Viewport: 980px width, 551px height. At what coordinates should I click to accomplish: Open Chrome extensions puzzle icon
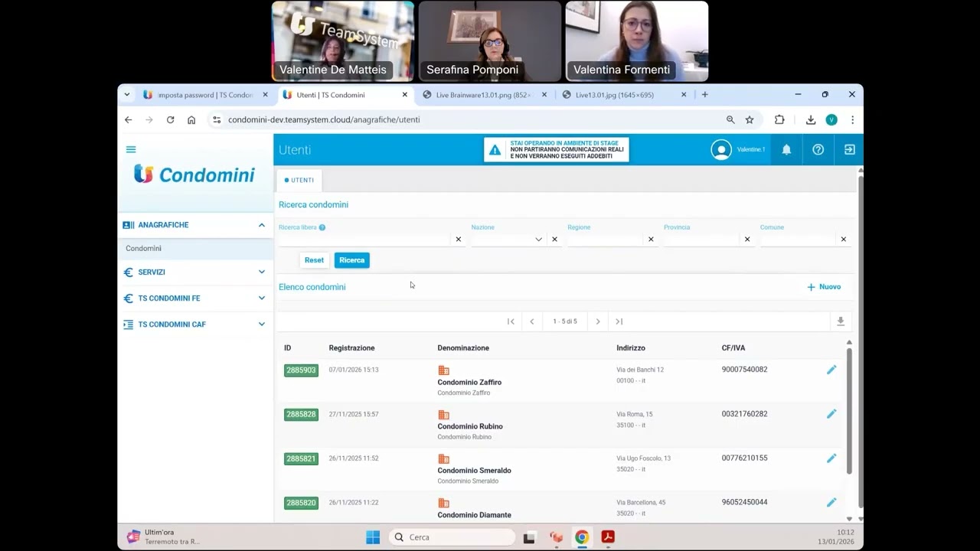coord(779,120)
